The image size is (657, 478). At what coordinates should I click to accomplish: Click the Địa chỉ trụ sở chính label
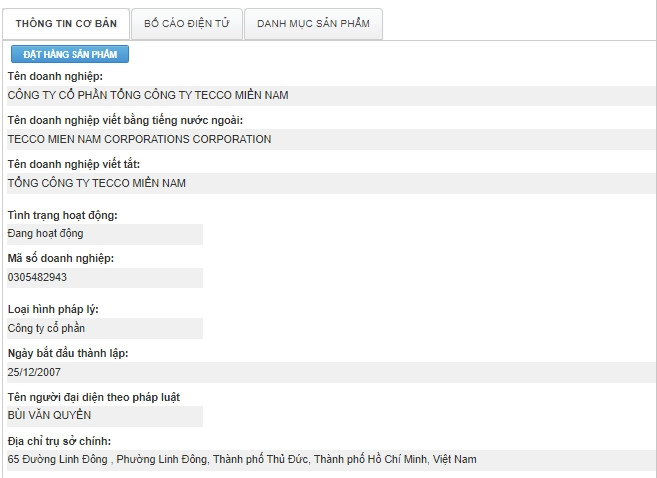click(58, 441)
